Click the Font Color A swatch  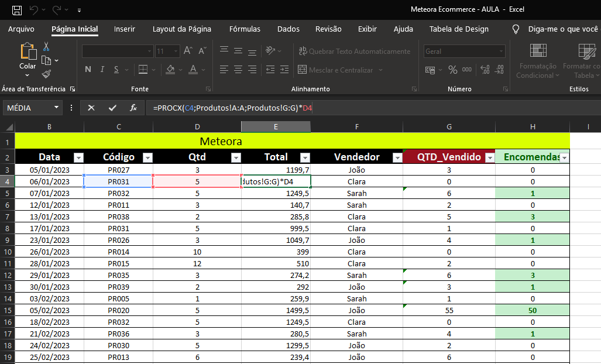point(194,70)
